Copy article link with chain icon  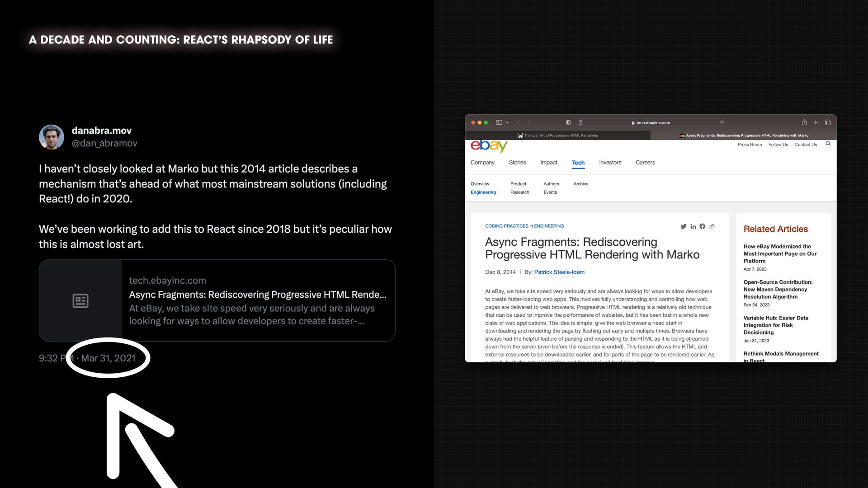click(x=712, y=226)
